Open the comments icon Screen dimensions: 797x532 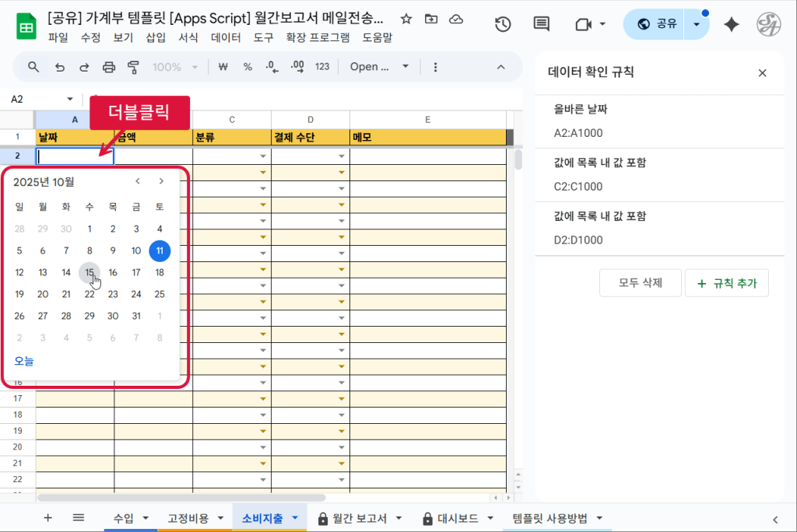tap(541, 24)
